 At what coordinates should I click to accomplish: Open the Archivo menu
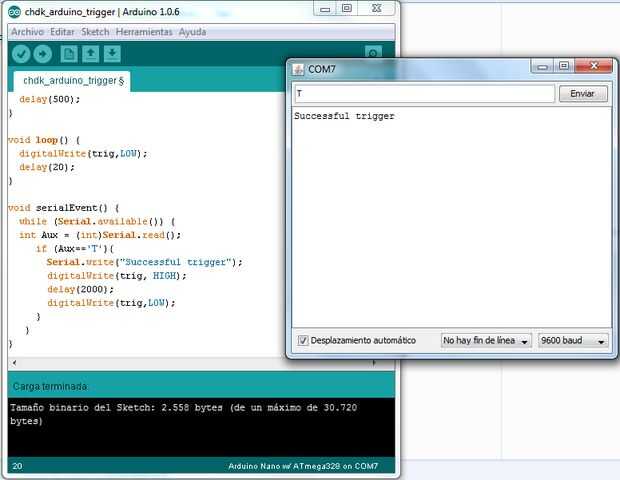pos(27,32)
